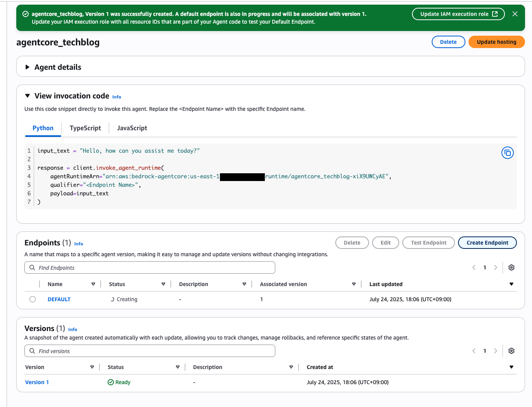Click the Creating status spinner icon
The image size is (532, 407).
coord(112,299)
